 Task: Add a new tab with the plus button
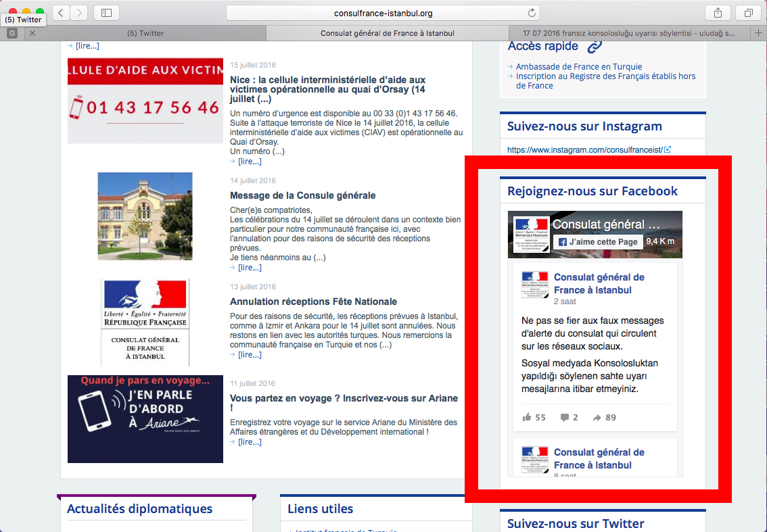pyautogui.click(x=758, y=33)
